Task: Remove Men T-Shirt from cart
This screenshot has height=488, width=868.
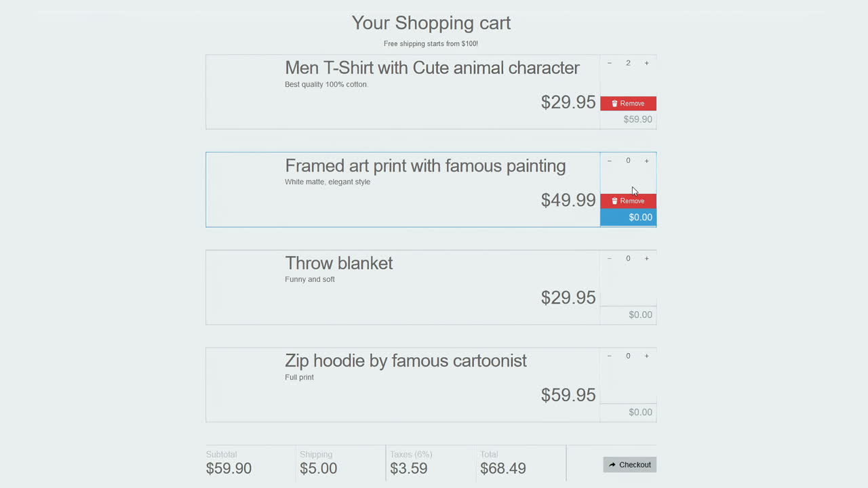Action: (x=628, y=103)
